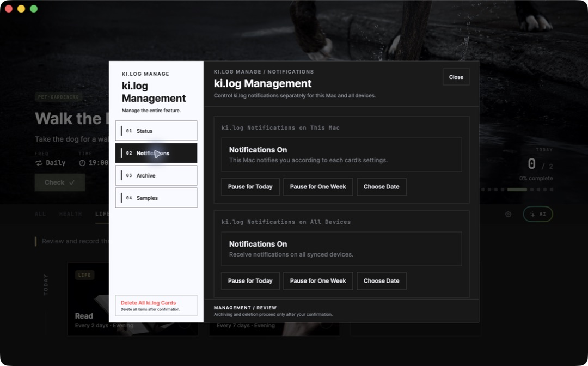Select the Notifications sidebar item
This screenshot has height=366, width=588.
156,153
